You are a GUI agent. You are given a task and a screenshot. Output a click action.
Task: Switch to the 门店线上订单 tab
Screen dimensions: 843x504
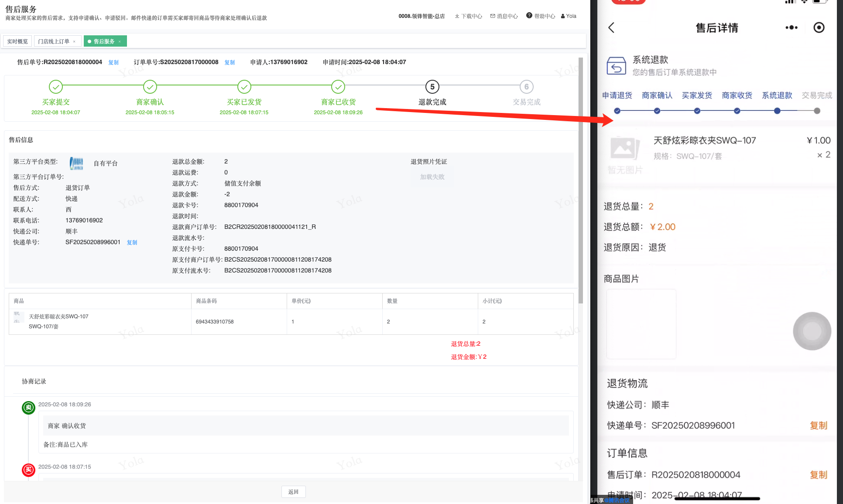point(53,41)
